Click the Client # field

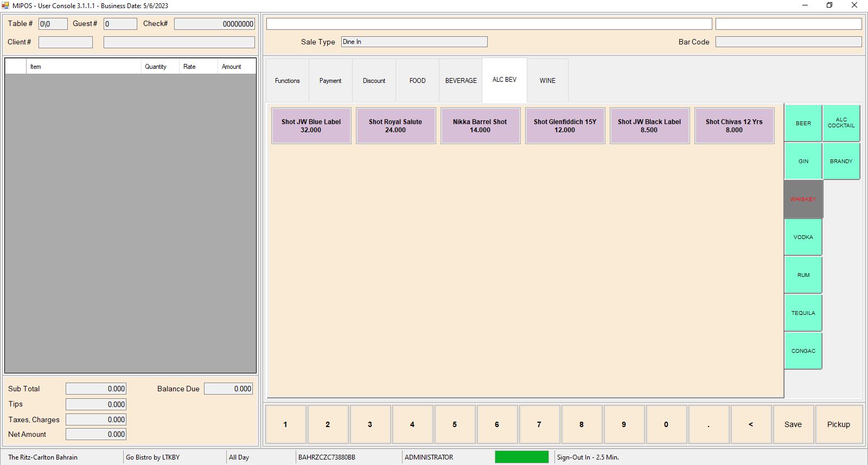(66, 42)
